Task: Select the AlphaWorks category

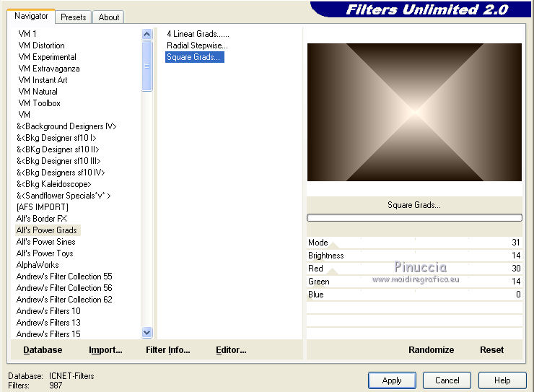Action: coord(38,265)
